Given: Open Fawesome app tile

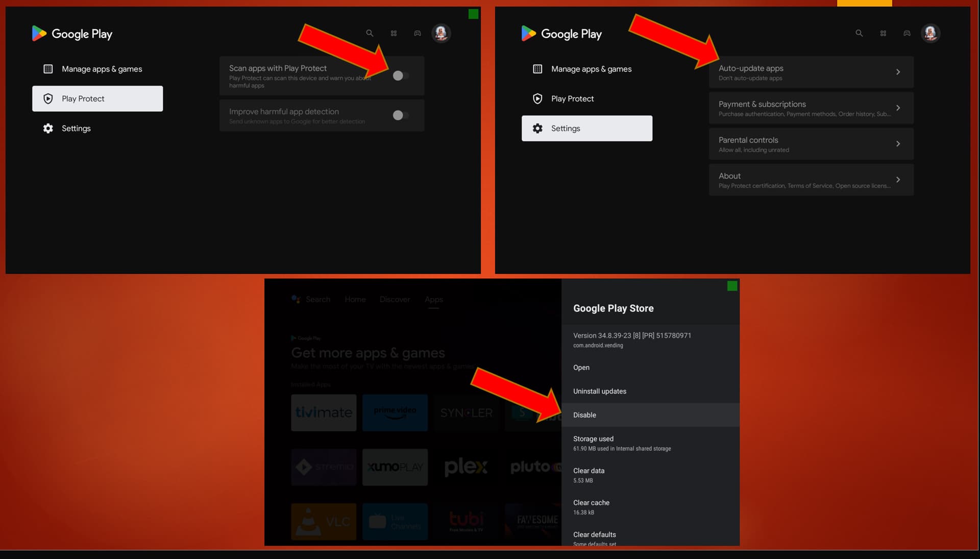Looking at the screenshot, I should click(x=533, y=522).
